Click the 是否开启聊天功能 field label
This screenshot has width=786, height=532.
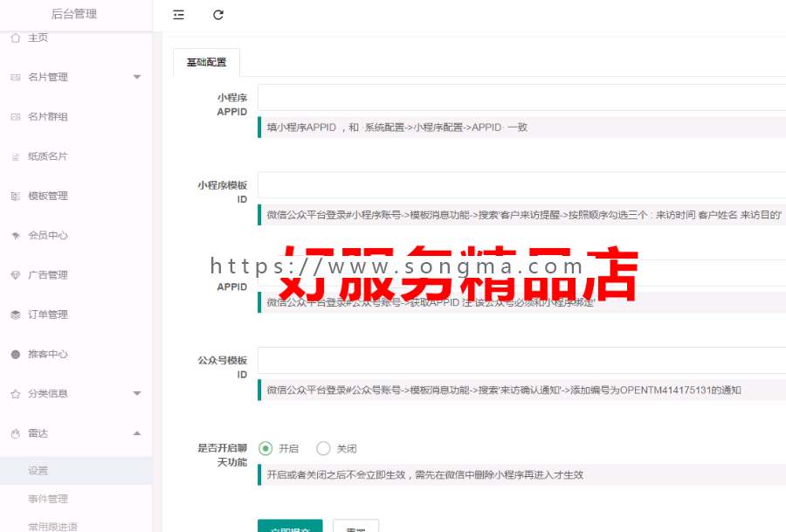(x=222, y=455)
